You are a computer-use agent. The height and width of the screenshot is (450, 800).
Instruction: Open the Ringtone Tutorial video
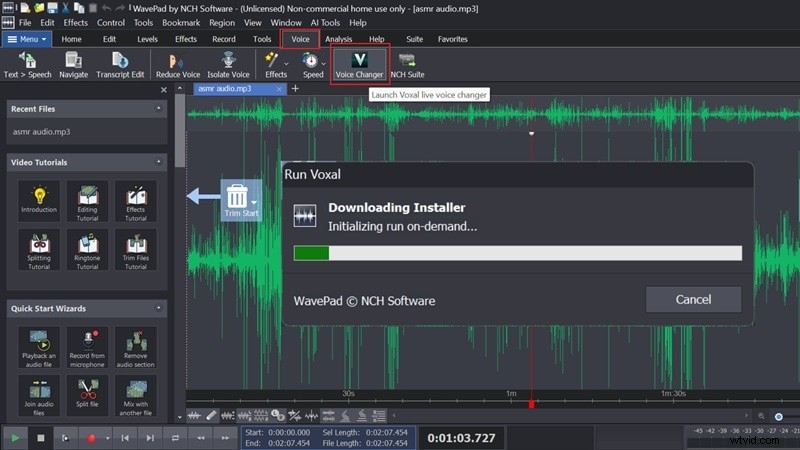click(x=87, y=249)
